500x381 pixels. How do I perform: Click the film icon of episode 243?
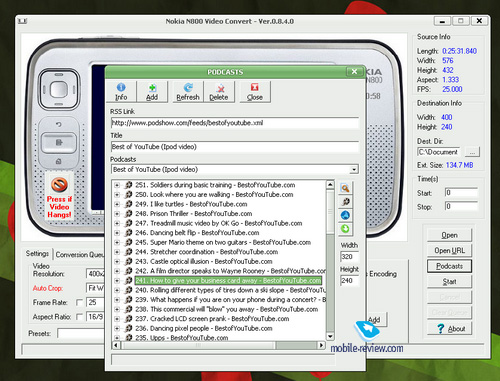pos(128,261)
